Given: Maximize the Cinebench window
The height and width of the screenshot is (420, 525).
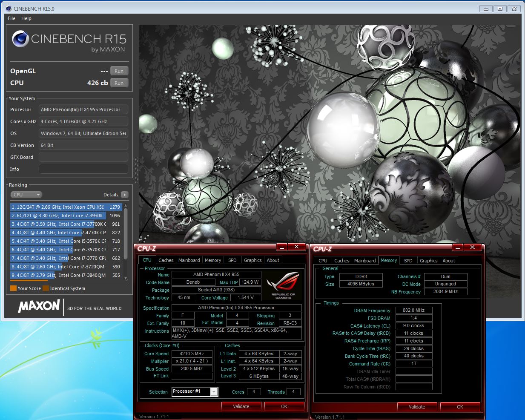Looking at the screenshot, I should pyautogui.click(x=500, y=9).
